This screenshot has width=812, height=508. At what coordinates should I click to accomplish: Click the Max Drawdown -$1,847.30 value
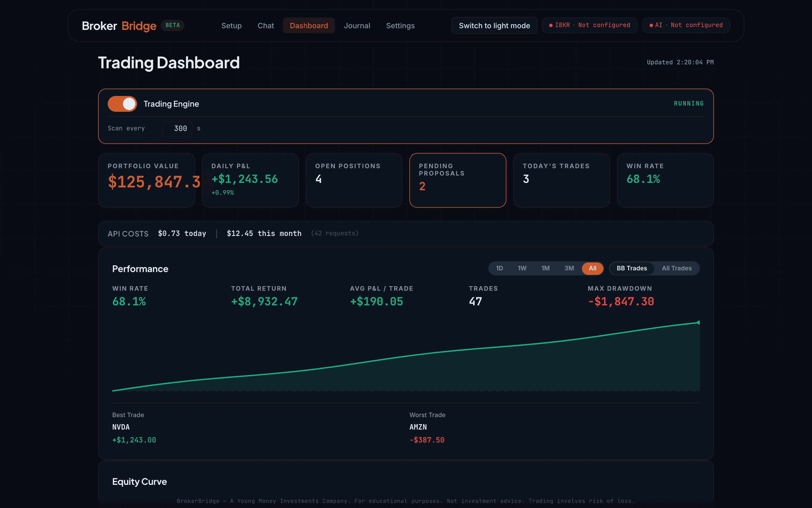pyautogui.click(x=621, y=301)
